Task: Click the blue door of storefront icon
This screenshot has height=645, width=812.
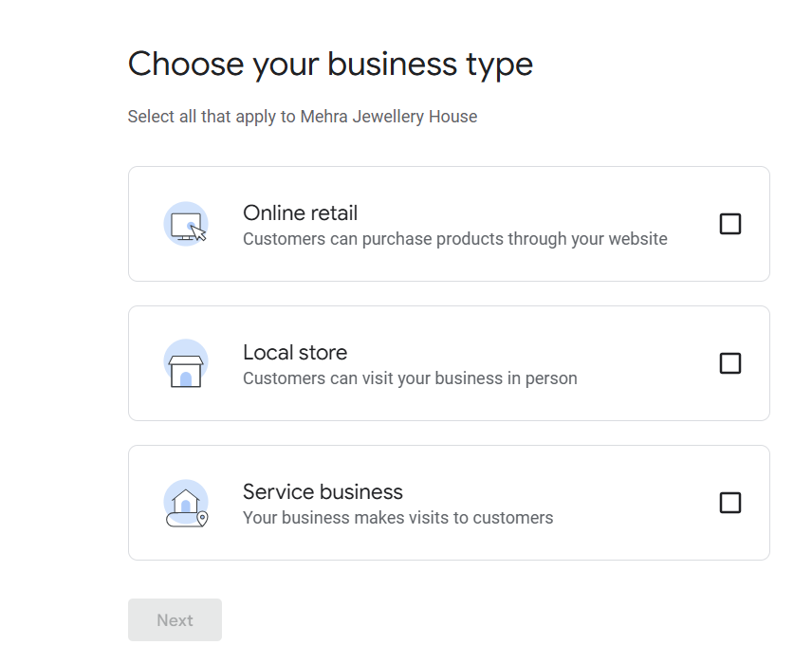Action: pos(186,379)
